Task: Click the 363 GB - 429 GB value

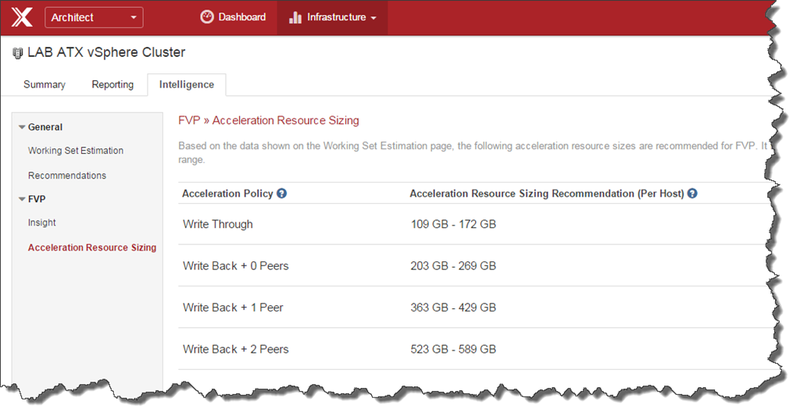Action: pos(454,308)
